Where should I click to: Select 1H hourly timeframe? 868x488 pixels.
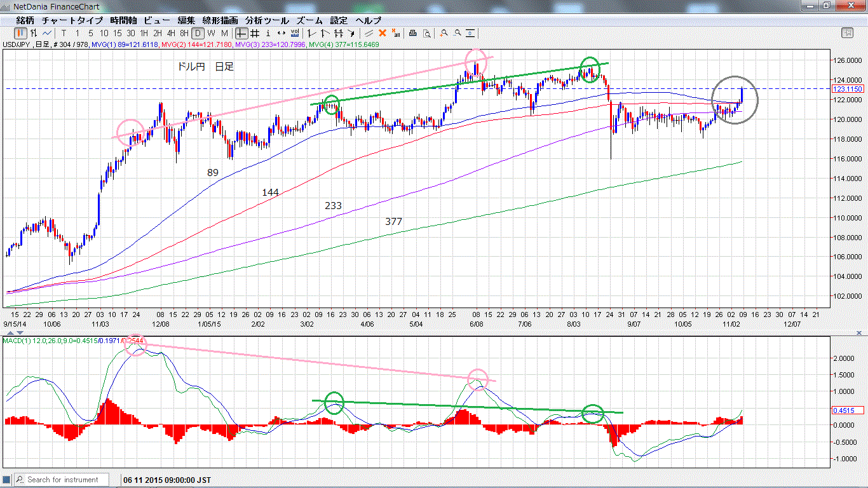[144, 33]
